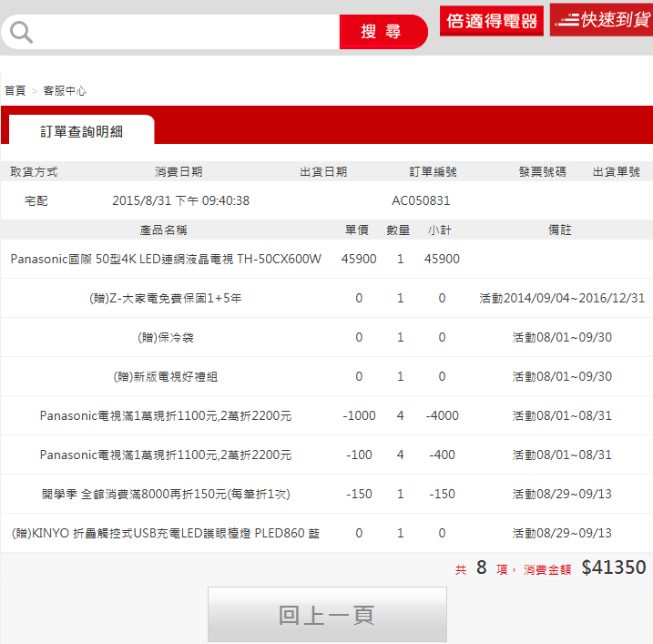653x644 pixels.
Task: Click the 取貨方式 column header
Action: (x=34, y=171)
